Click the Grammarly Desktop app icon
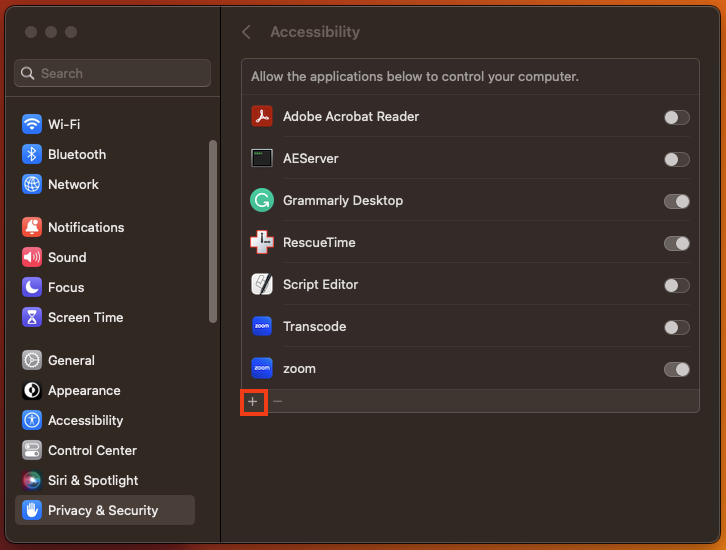 [262, 200]
